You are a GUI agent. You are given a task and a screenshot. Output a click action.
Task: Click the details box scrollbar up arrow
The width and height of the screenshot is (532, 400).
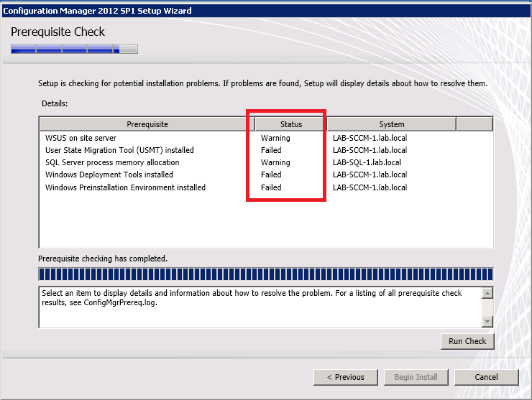tap(487, 292)
